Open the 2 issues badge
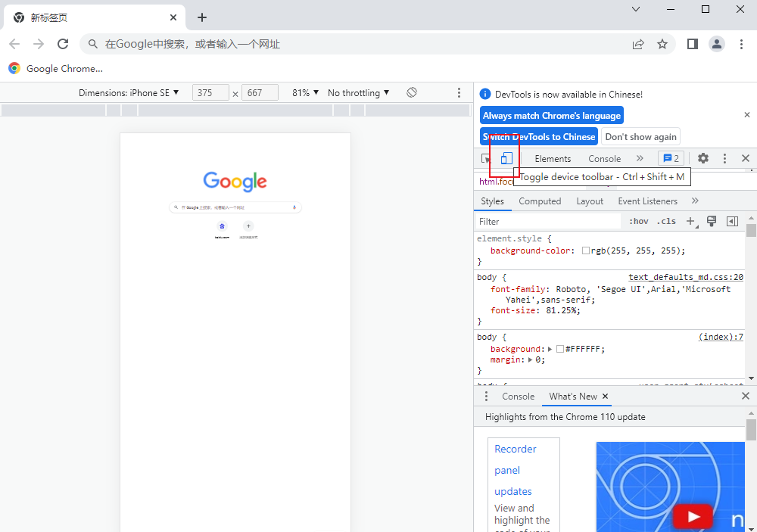Screen dimensions: 757x532 point(671,158)
